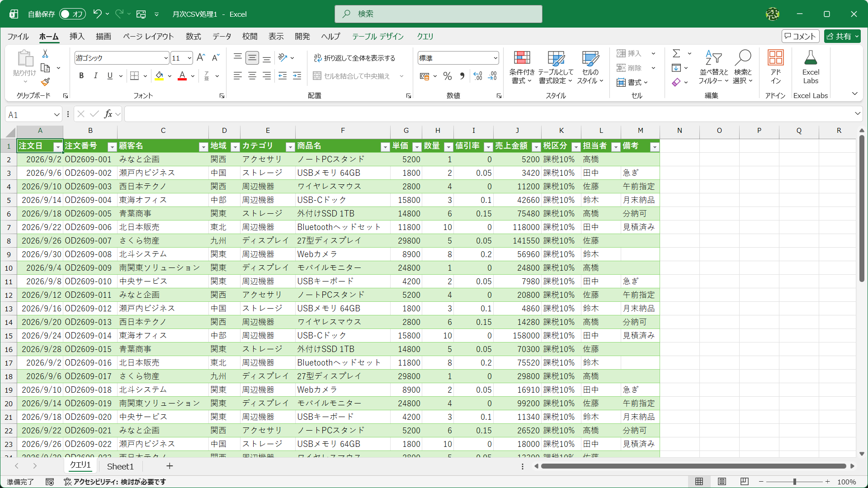This screenshot has height=488, width=868.
Task: Open filter dropdown for 担当者 column
Action: (616, 147)
